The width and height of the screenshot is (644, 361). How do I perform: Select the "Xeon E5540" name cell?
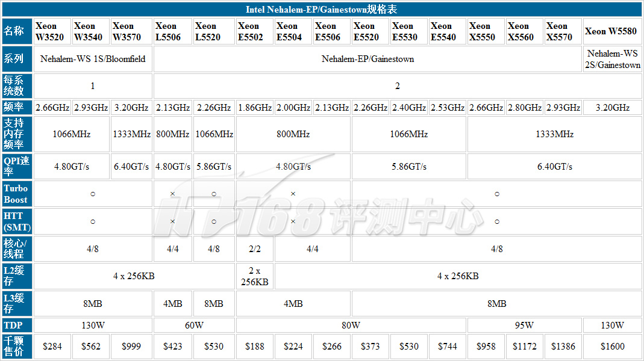coord(447,31)
